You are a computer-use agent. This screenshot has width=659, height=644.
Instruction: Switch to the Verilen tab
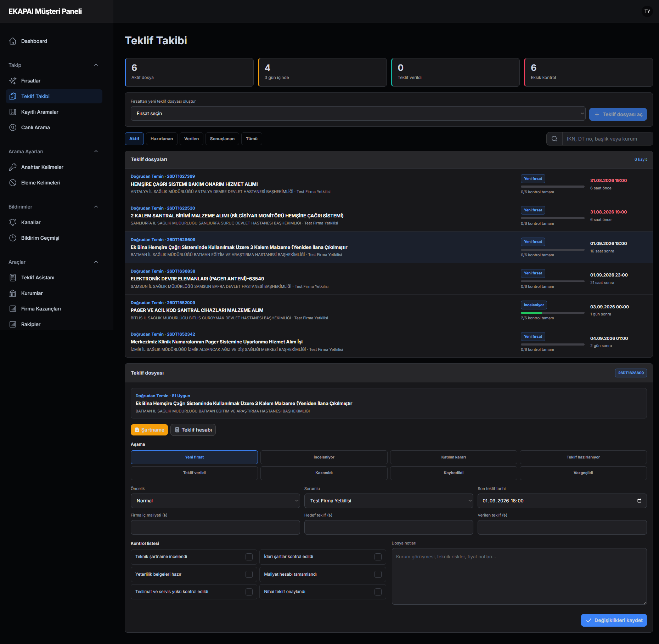[191, 139]
